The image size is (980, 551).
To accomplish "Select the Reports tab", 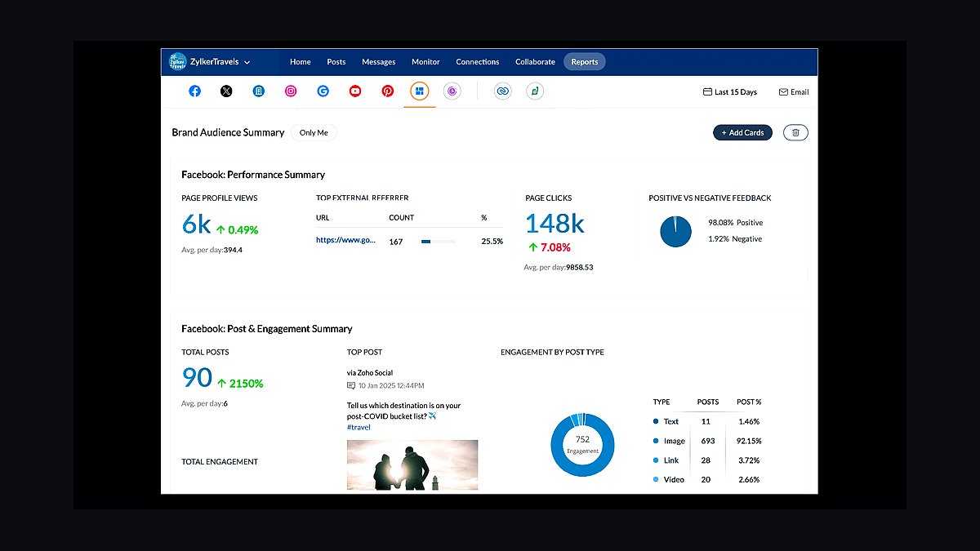I will [585, 62].
